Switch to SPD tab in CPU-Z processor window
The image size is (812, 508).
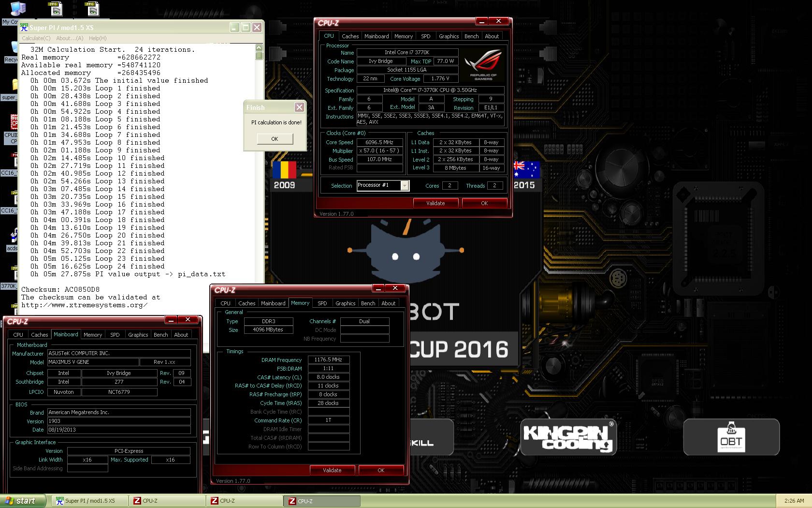[x=425, y=36]
